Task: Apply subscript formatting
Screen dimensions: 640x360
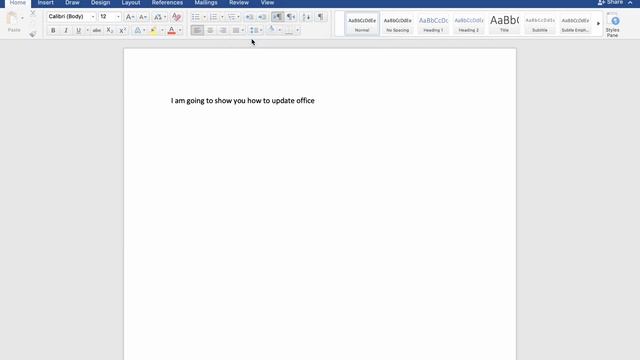Action: point(109,30)
